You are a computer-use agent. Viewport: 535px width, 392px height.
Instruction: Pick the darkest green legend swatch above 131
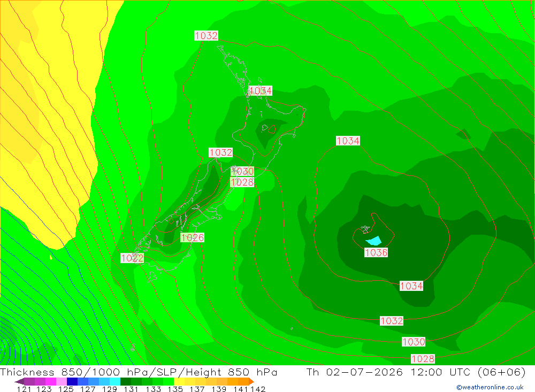pyautogui.click(x=126, y=381)
